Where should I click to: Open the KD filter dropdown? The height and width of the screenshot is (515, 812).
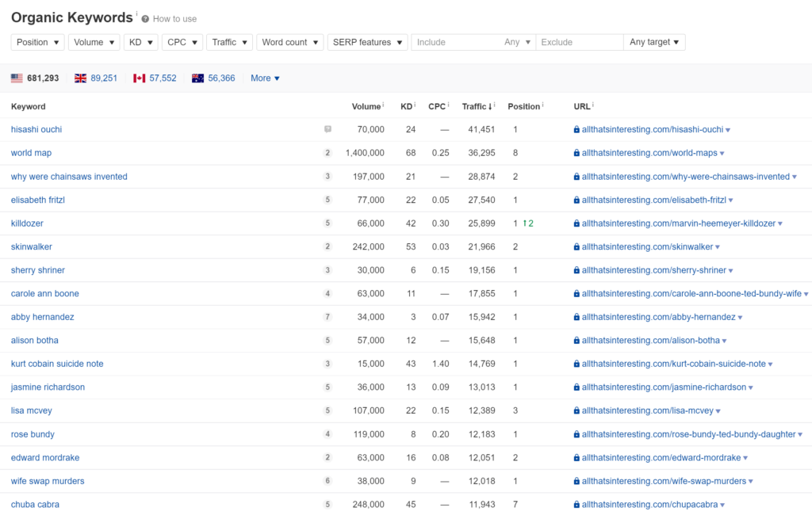click(x=141, y=42)
